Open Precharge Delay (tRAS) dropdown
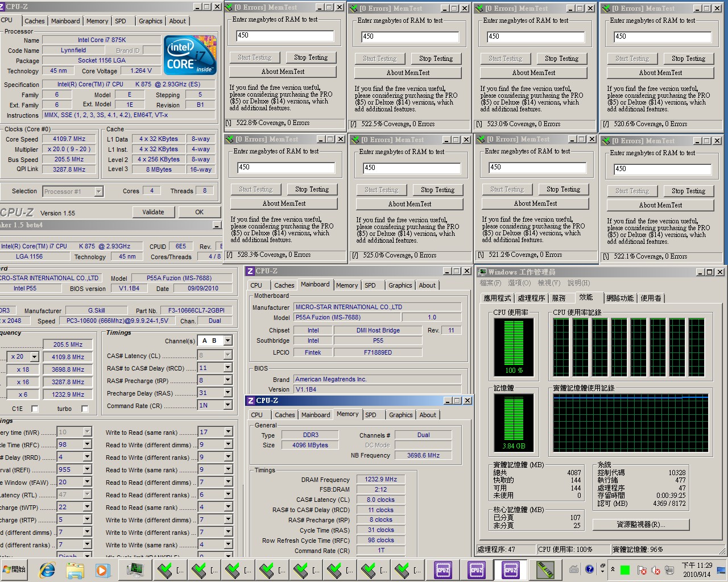 (228, 393)
